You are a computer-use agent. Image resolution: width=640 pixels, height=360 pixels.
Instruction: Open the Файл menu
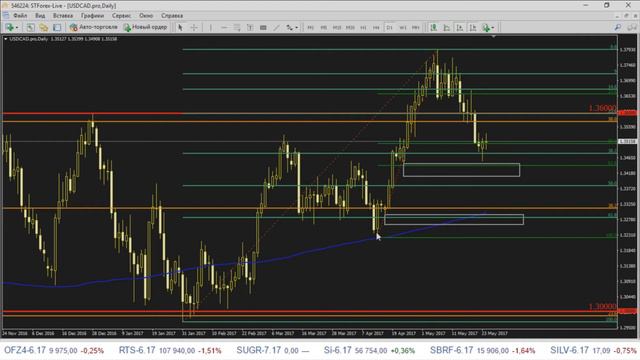tap(20, 16)
